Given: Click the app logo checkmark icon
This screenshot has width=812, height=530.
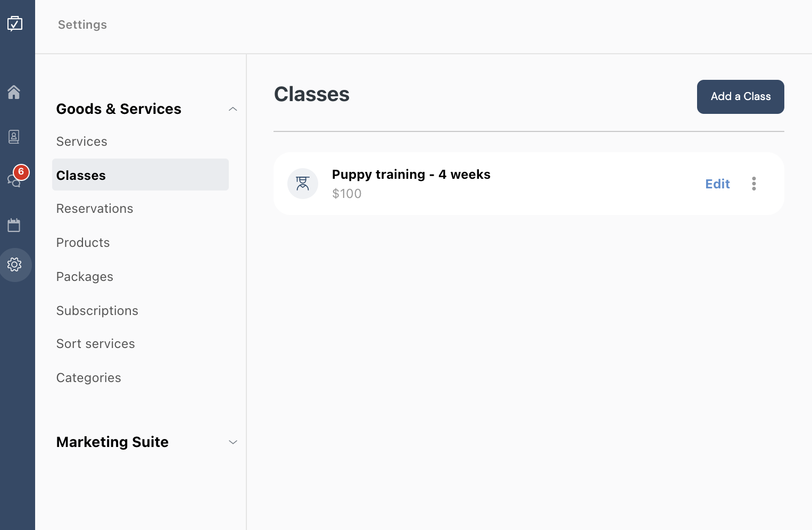Looking at the screenshot, I should click(x=15, y=23).
